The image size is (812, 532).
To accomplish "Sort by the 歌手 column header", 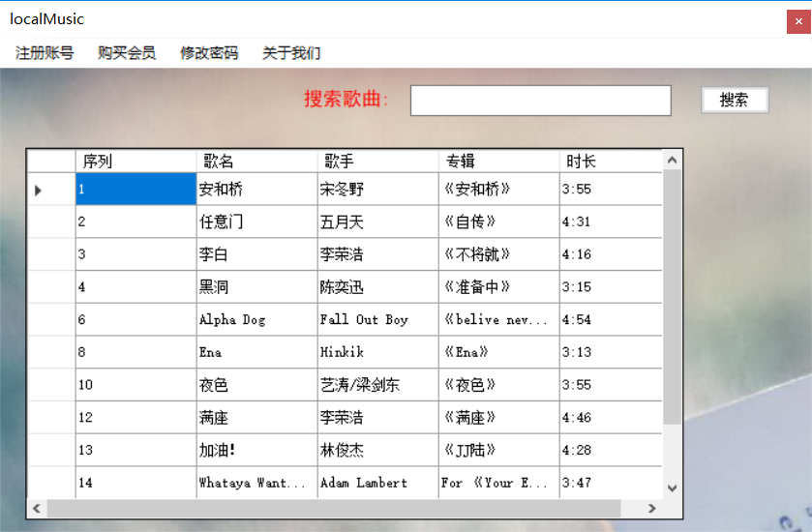I will pos(378,161).
